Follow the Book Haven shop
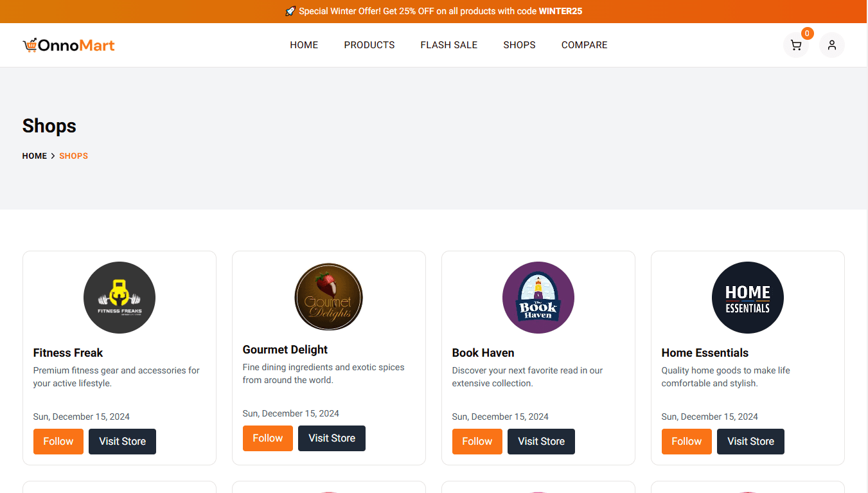 [x=477, y=442]
